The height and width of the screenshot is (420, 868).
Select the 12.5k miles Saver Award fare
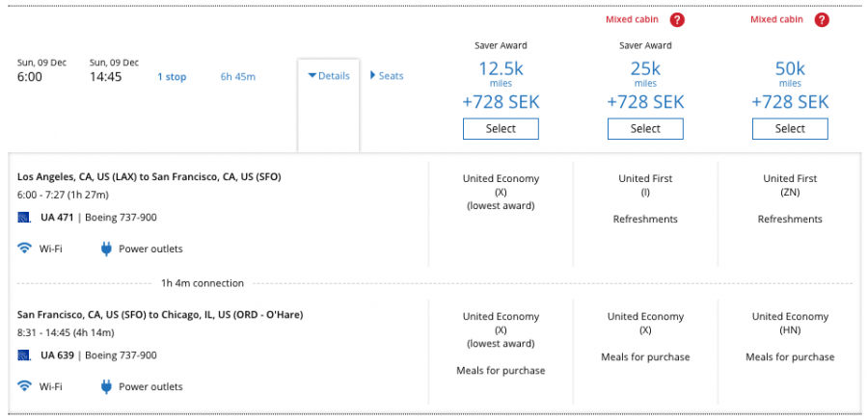point(501,129)
